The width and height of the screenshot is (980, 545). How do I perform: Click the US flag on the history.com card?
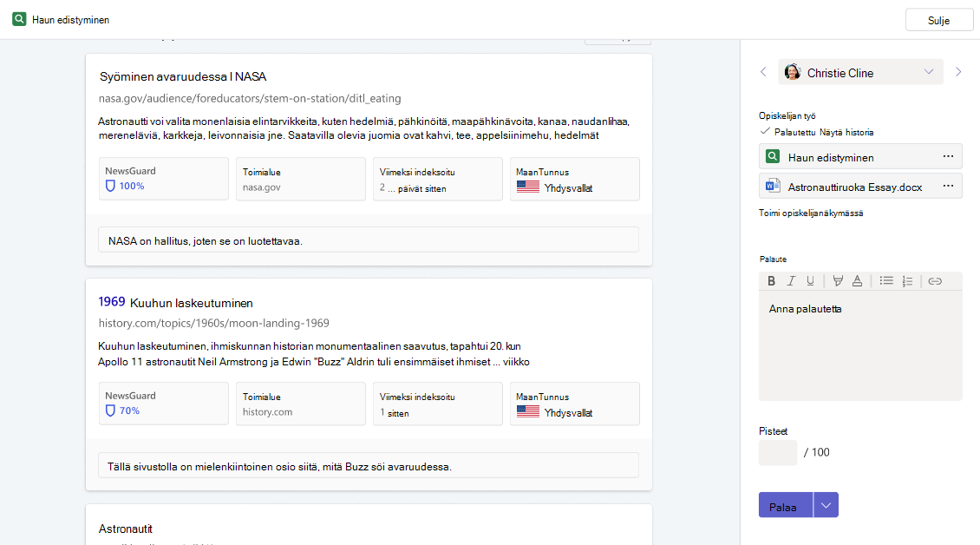click(528, 411)
